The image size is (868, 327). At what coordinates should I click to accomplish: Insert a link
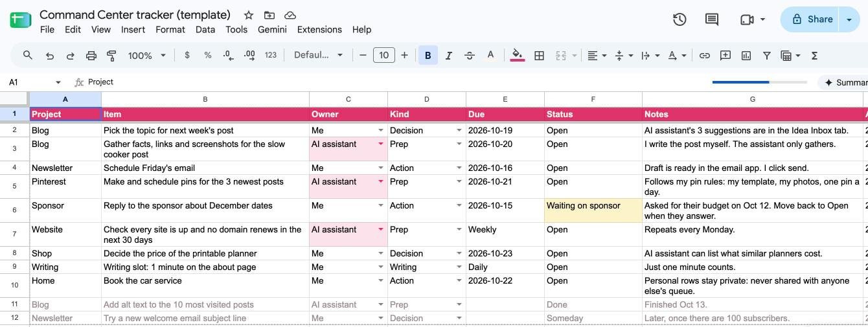coord(705,56)
